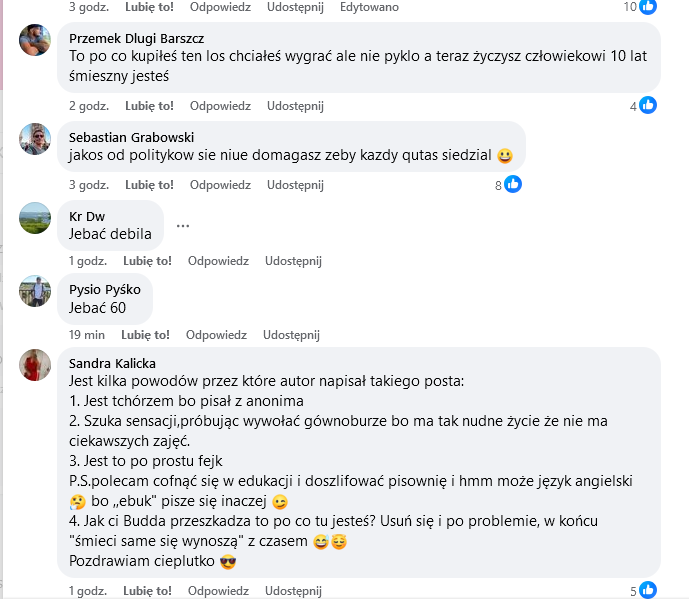View 5 like reactions on Sandra's comment
Image resolution: width=689 pixels, height=599 pixels.
coord(642,591)
